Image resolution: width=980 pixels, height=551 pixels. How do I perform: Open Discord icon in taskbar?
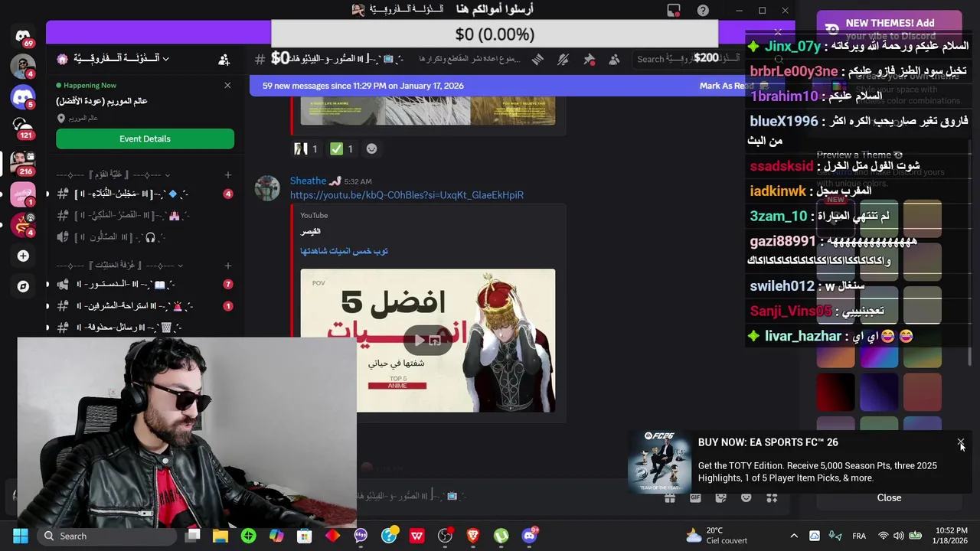coord(529,536)
